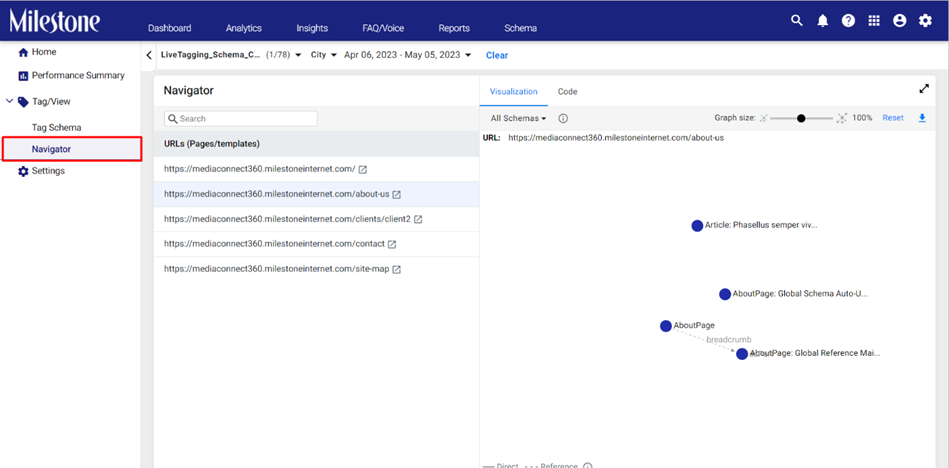This screenshot has height=468, width=949.
Task: Open contact URL external link icon
Action: coord(392,245)
